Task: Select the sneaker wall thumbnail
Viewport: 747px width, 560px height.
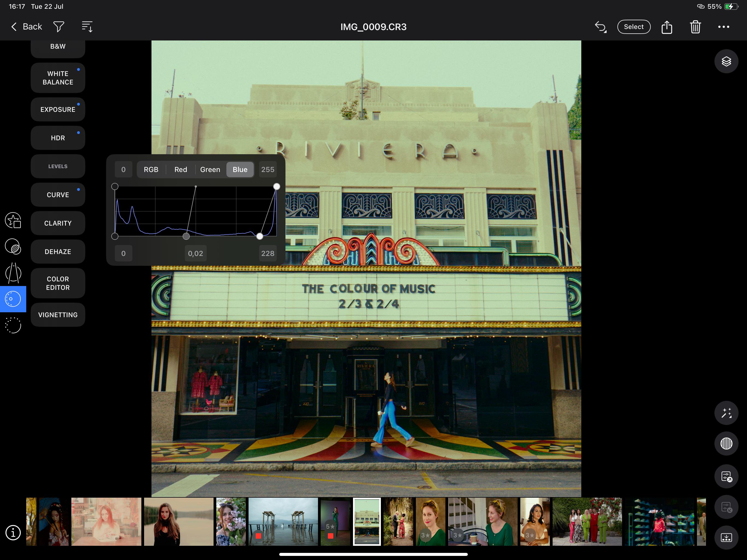Action: pyautogui.click(x=659, y=521)
